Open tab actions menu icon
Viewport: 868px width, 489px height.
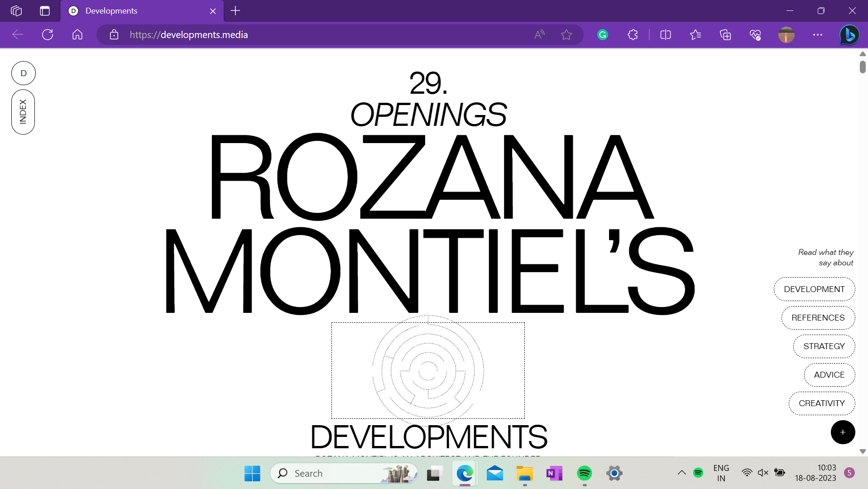point(44,11)
